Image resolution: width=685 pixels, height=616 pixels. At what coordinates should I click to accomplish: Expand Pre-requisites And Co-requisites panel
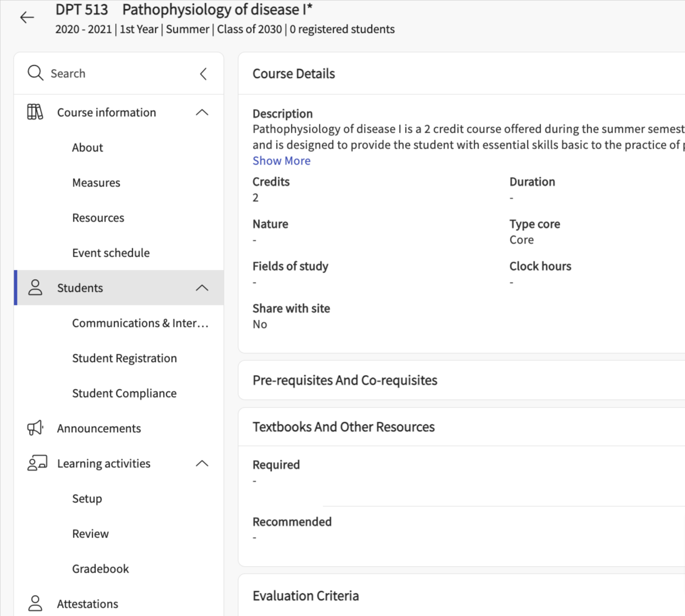pos(345,380)
